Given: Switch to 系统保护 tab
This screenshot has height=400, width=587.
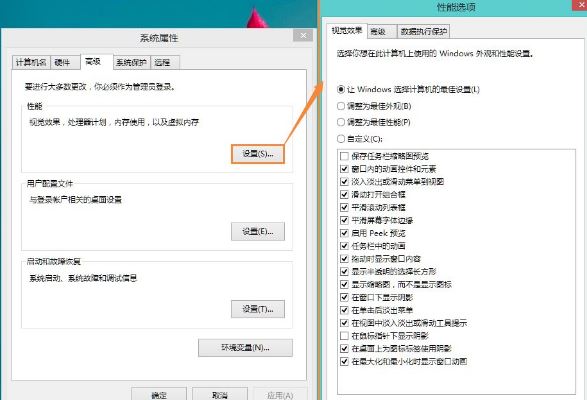Looking at the screenshot, I should click(x=131, y=63).
